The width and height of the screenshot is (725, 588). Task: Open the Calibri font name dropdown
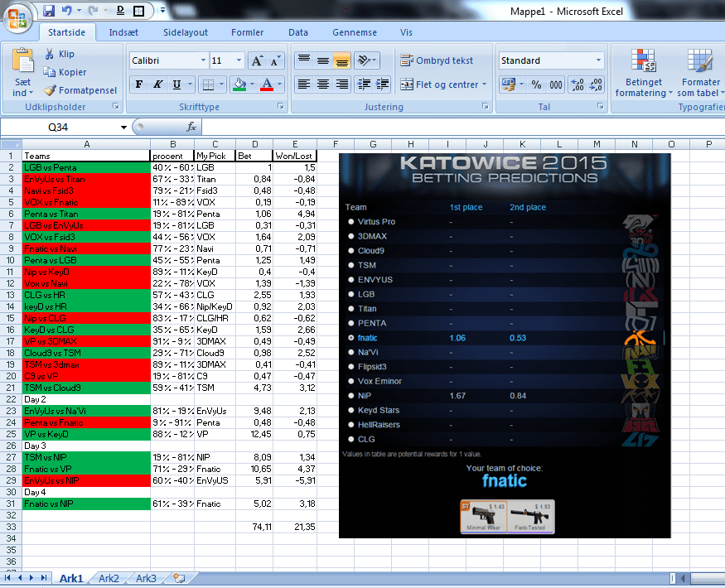[203, 60]
